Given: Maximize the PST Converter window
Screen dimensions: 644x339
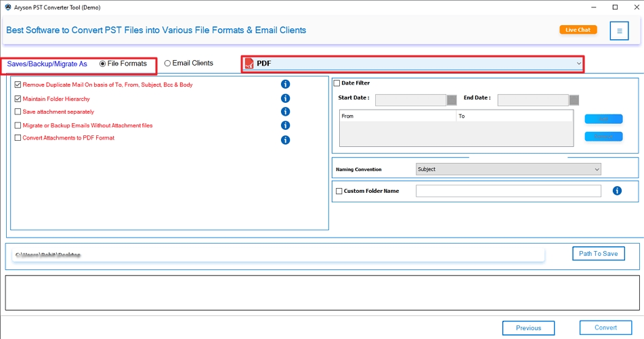Looking at the screenshot, I should tap(615, 7).
